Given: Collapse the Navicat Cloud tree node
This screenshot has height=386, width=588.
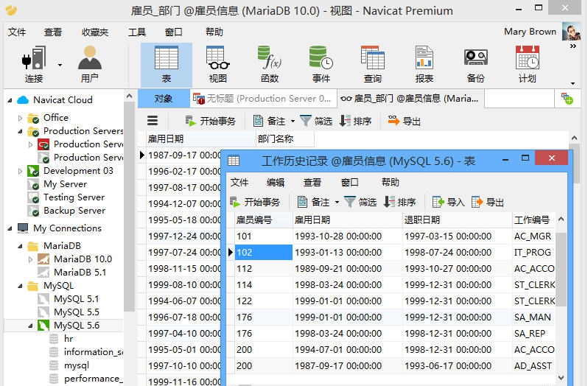Looking at the screenshot, I should (10, 100).
